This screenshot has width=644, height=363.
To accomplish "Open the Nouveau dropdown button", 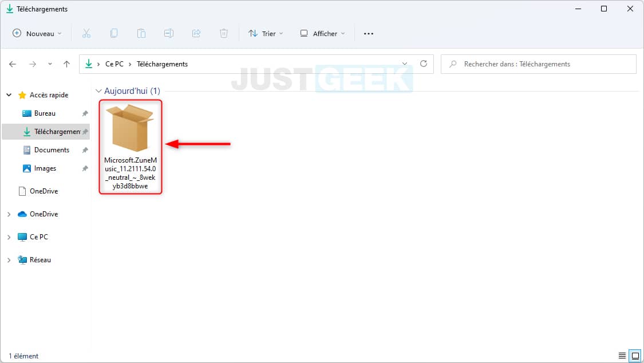I will (x=37, y=34).
